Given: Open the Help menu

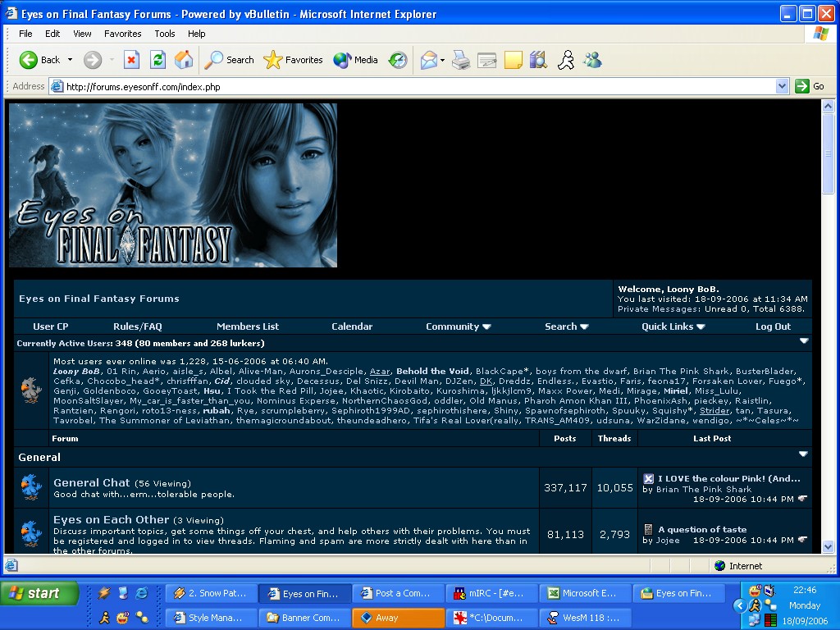Looking at the screenshot, I should point(197,34).
